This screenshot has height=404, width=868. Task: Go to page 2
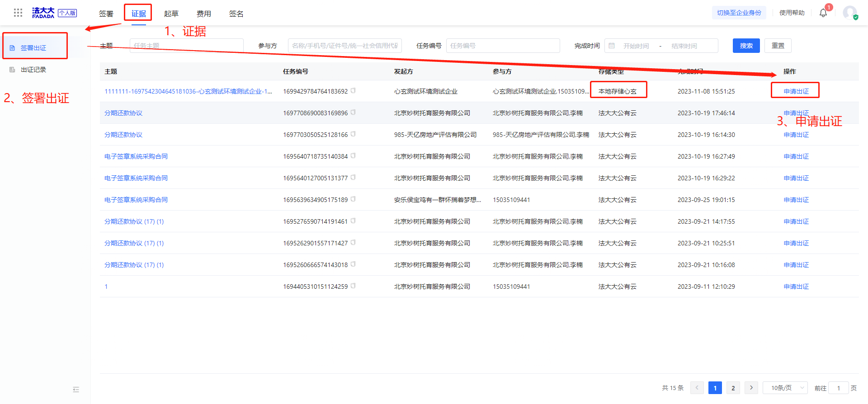(x=733, y=388)
